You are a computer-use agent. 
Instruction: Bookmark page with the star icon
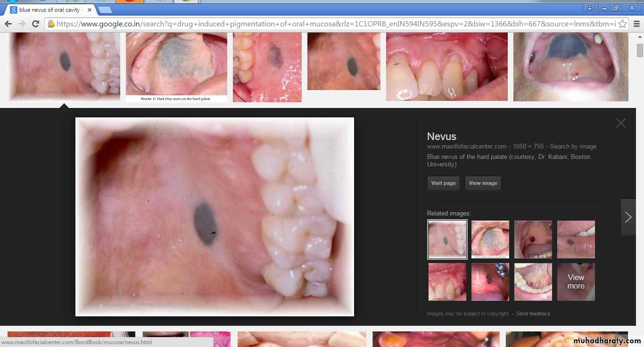point(622,24)
